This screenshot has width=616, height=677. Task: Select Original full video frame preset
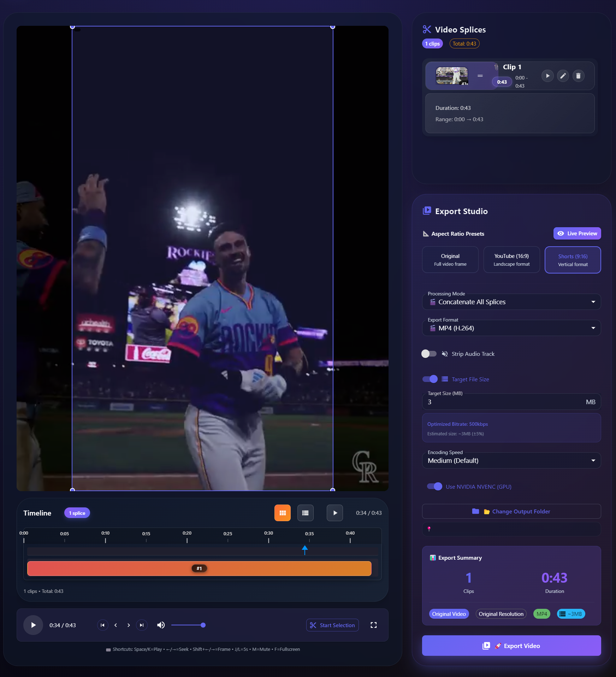pos(450,260)
